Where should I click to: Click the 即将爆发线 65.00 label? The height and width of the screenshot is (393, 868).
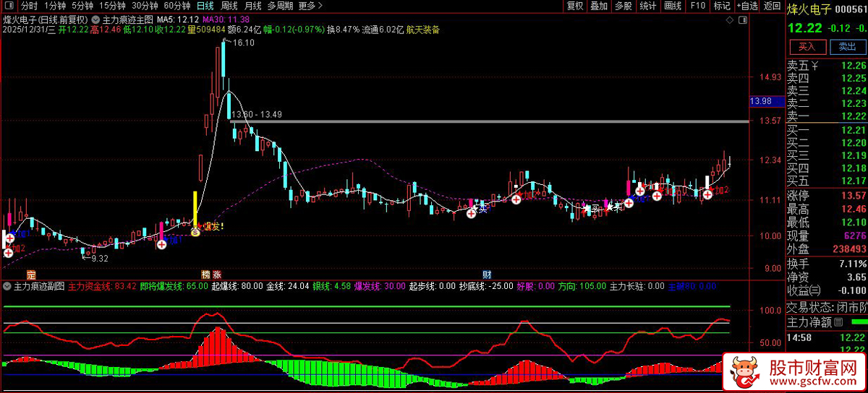(x=174, y=287)
